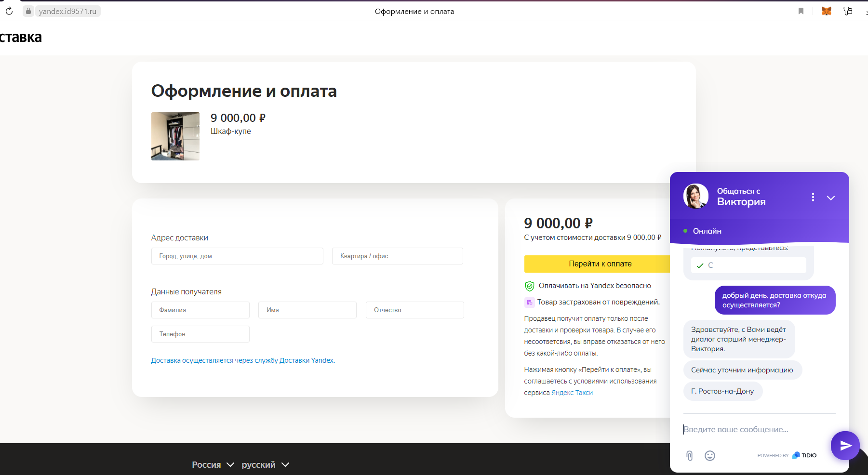Click the Адрес доставки label
This screenshot has height=475, width=868.
[x=180, y=238]
